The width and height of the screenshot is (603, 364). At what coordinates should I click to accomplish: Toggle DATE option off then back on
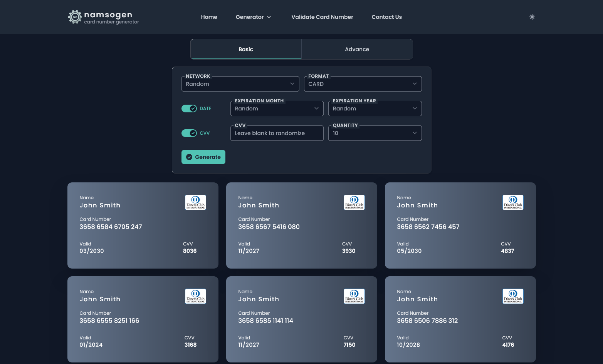click(x=189, y=109)
